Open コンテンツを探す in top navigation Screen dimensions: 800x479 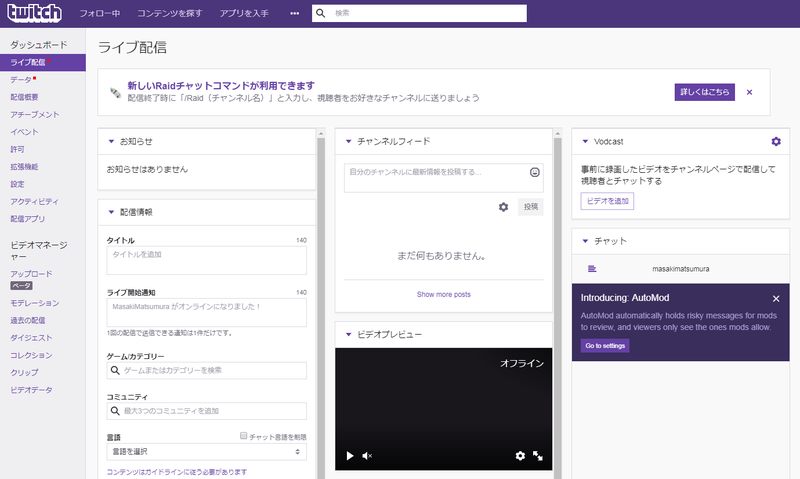coord(170,13)
